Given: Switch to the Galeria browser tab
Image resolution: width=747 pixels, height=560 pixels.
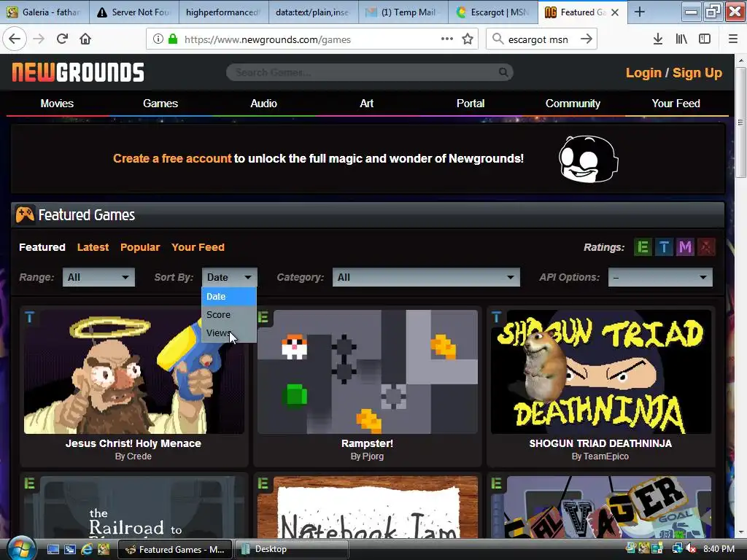Looking at the screenshot, I should point(45,12).
